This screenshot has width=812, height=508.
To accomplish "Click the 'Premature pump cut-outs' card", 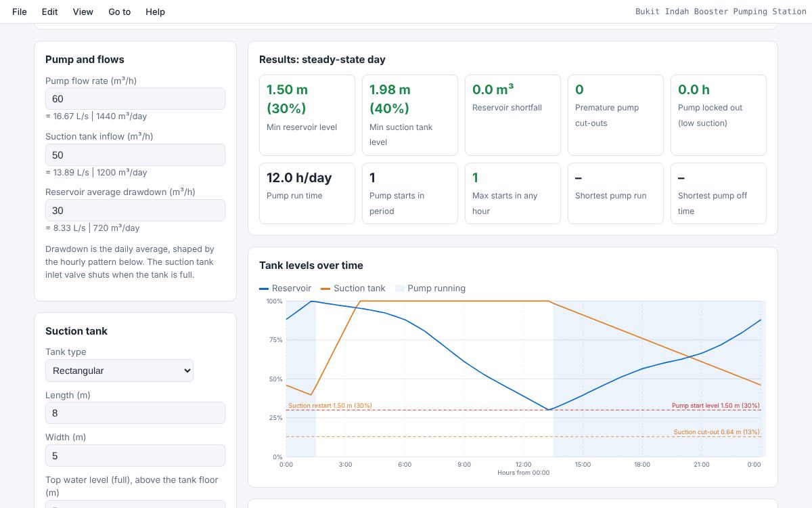I will tap(616, 115).
